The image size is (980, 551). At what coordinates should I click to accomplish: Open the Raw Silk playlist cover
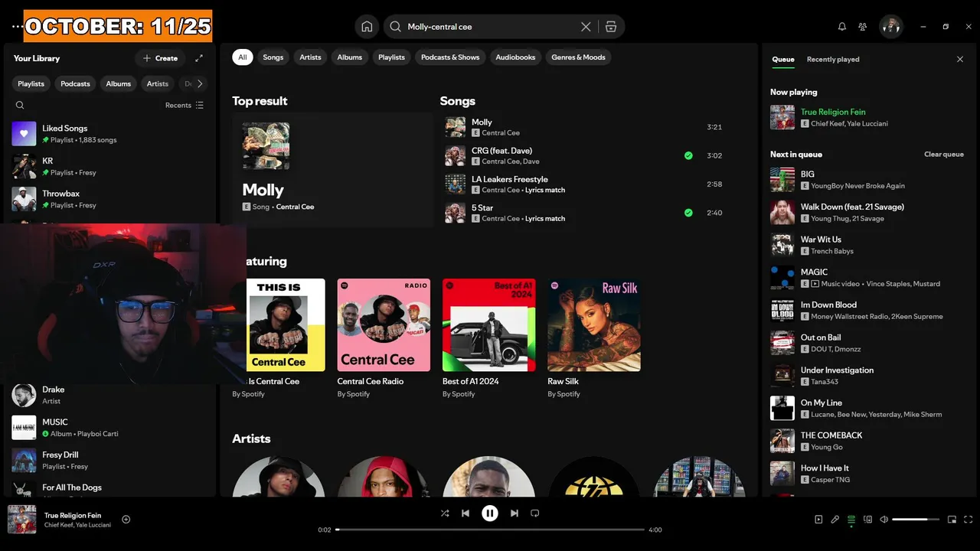594,325
